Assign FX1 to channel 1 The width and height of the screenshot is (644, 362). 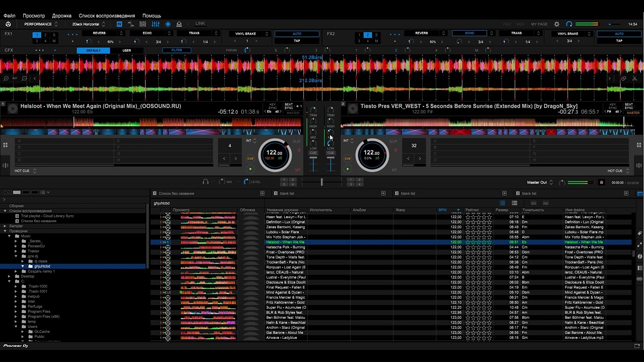point(36,35)
